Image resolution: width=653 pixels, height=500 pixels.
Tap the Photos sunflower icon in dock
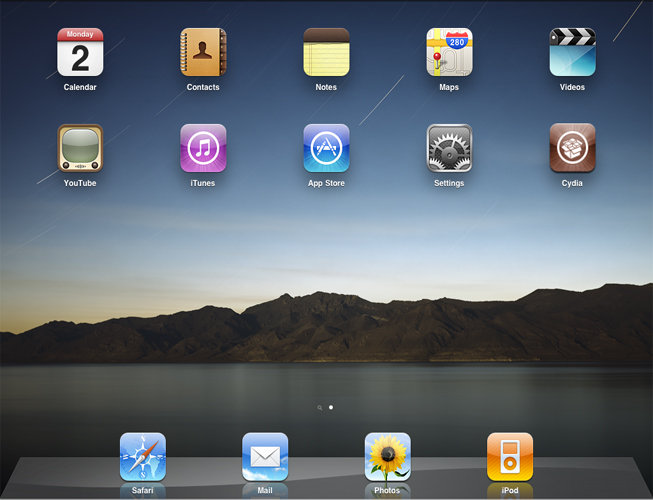(388, 457)
